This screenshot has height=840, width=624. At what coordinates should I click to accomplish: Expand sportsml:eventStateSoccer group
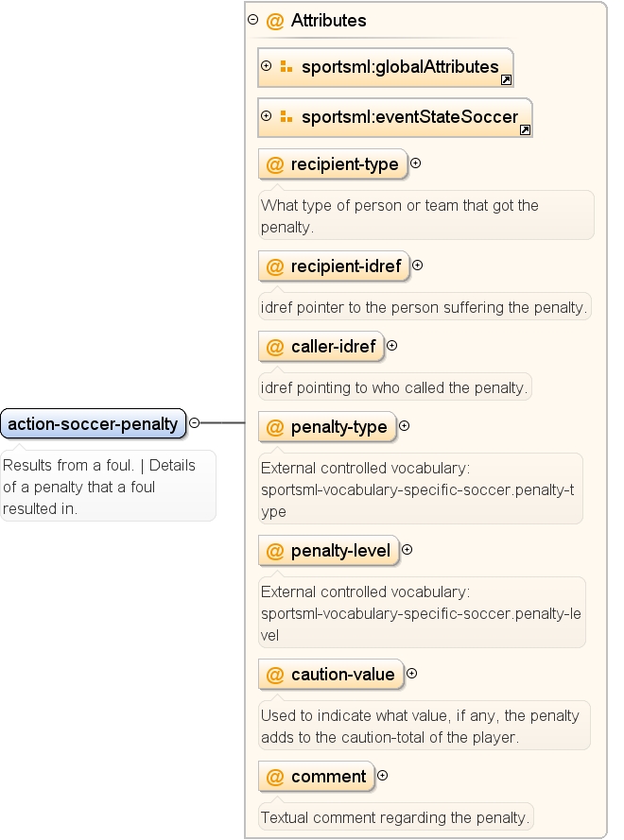(266, 115)
